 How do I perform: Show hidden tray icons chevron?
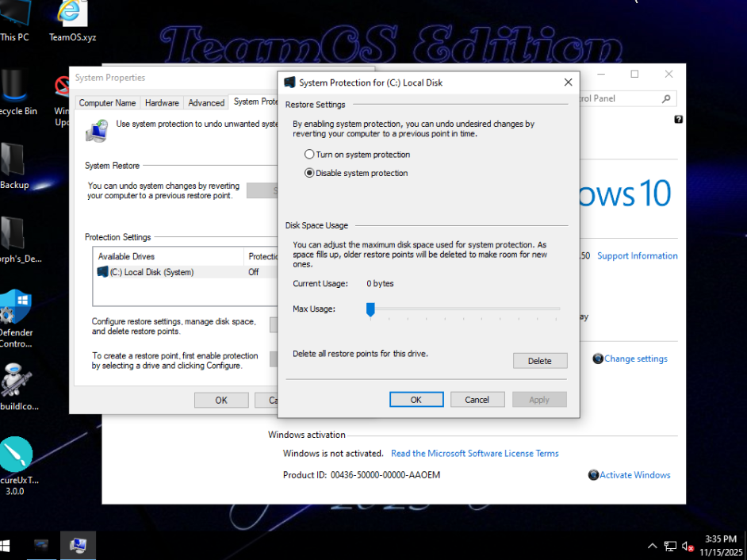[652, 547]
